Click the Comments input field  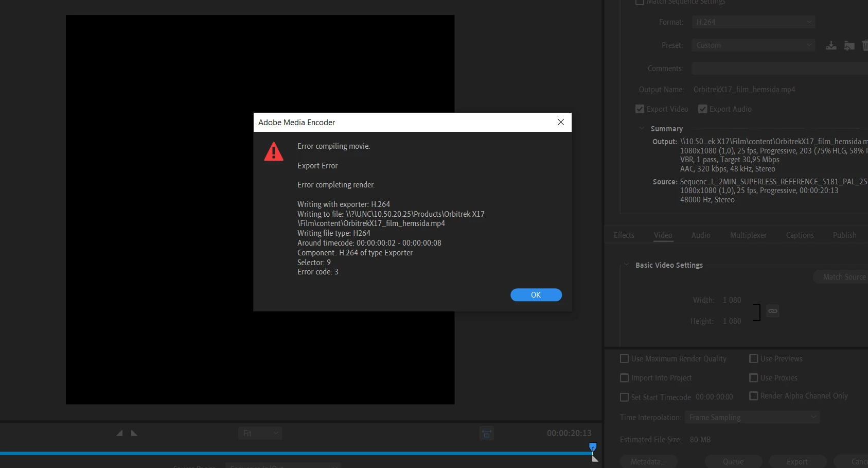(780, 68)
